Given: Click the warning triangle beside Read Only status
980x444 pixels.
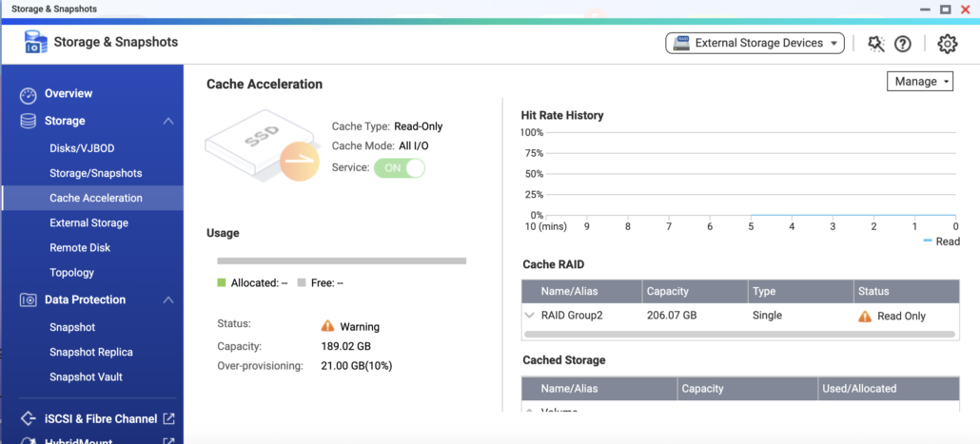Looking at the screenshot, I should coord(865,316).
